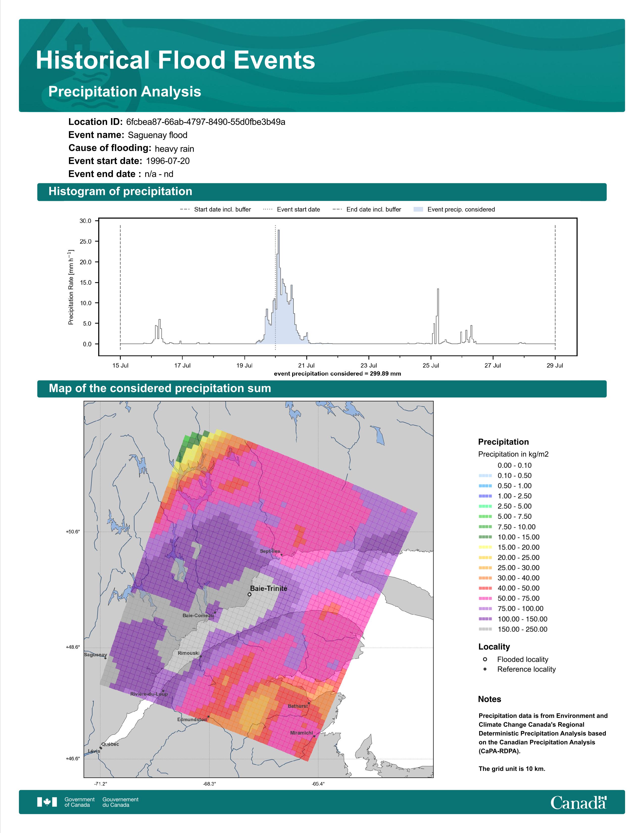
Task: Click the Historical Flood Events title
Action: pyautogui.click(x=175, y=60)
